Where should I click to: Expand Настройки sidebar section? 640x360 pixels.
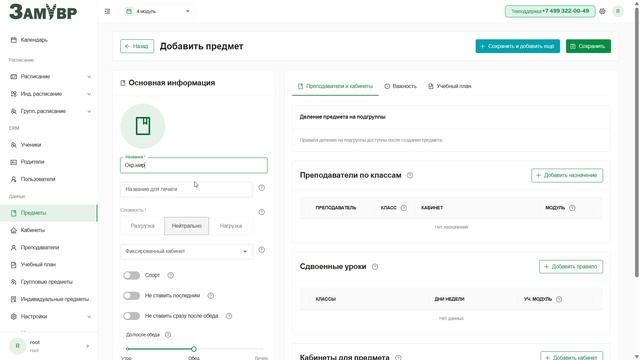(x=49, y=316)
